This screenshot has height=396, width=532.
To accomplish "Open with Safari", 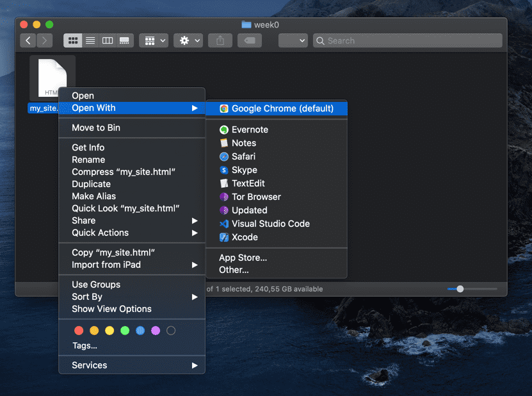I will coord(277,156).
